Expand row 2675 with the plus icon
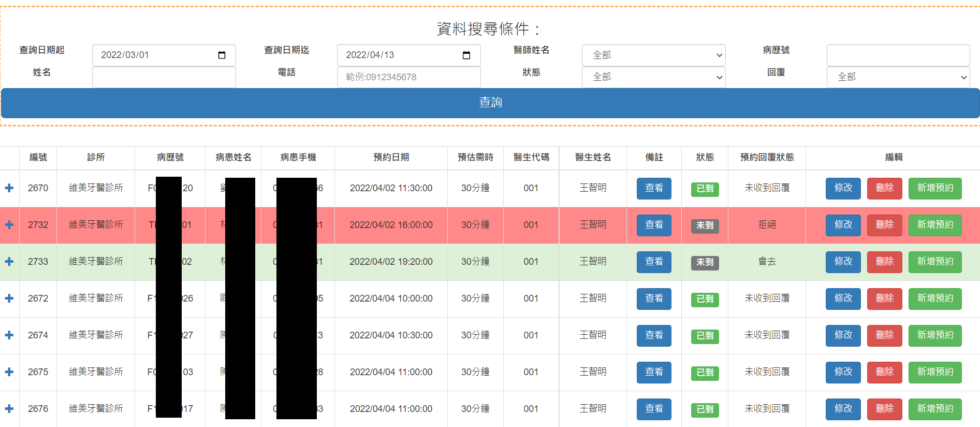Viewport: 980px width, 427px height. tap(9, 372)
